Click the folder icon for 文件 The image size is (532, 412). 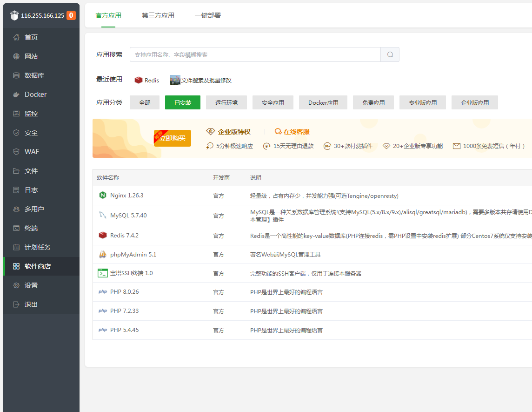pos(16,171)
